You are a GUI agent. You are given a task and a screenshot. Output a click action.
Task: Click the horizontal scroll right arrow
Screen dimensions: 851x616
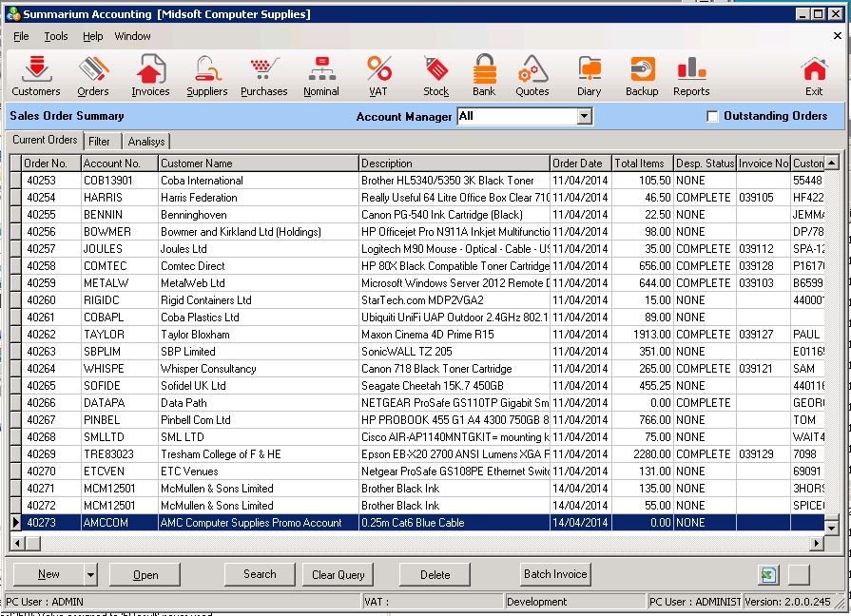pos(817,543)
